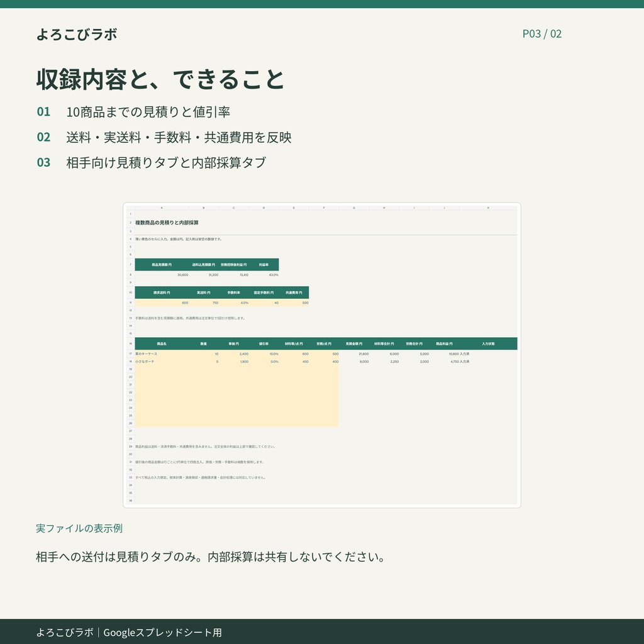Image resolution: width=644 pixels, height=644 pixels.
Task: Click the heading 収録内容と、できること
Action: [160, 79]
